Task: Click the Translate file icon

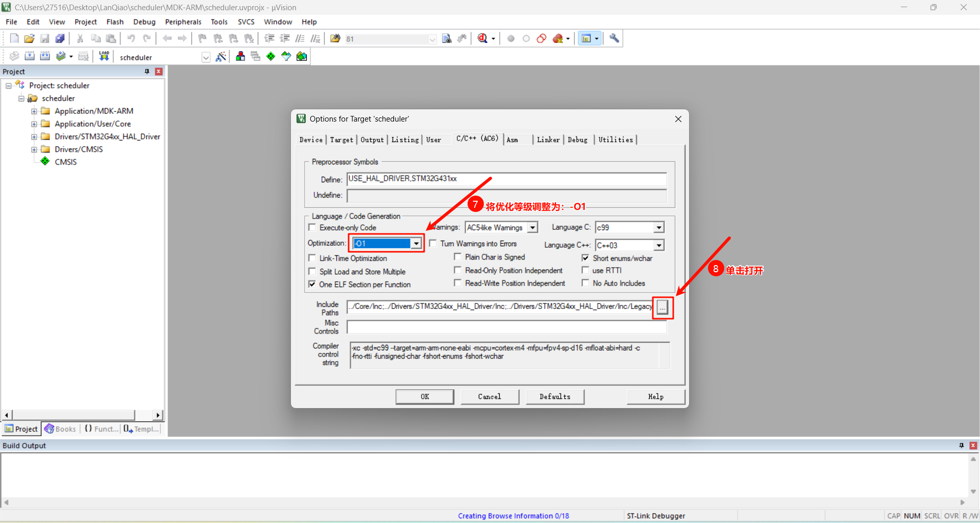Action: coord(14,56)
